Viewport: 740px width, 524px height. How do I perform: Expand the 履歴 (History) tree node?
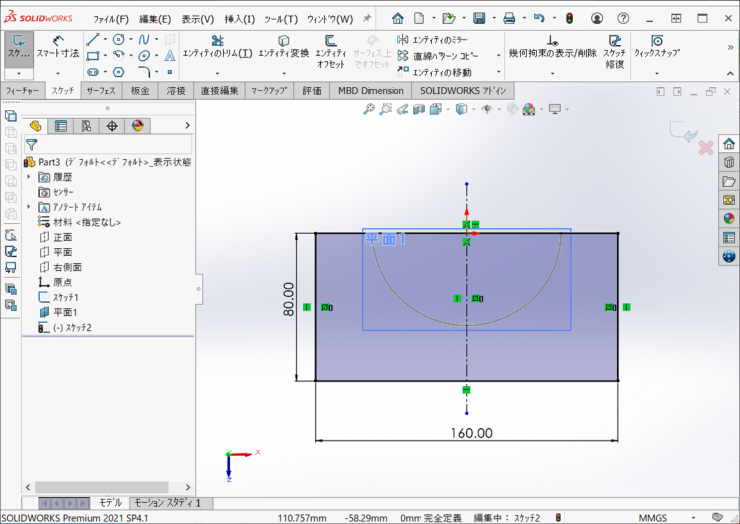tap(29, 176)
